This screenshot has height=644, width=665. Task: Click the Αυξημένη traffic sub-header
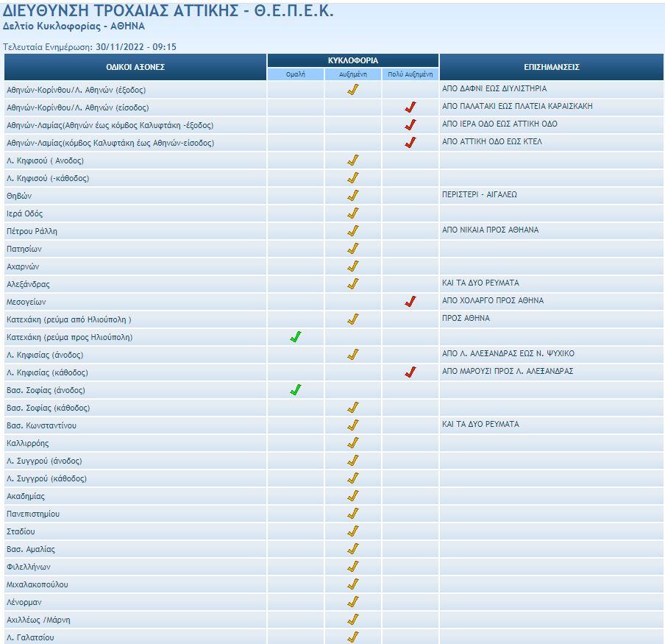point(353,74)
